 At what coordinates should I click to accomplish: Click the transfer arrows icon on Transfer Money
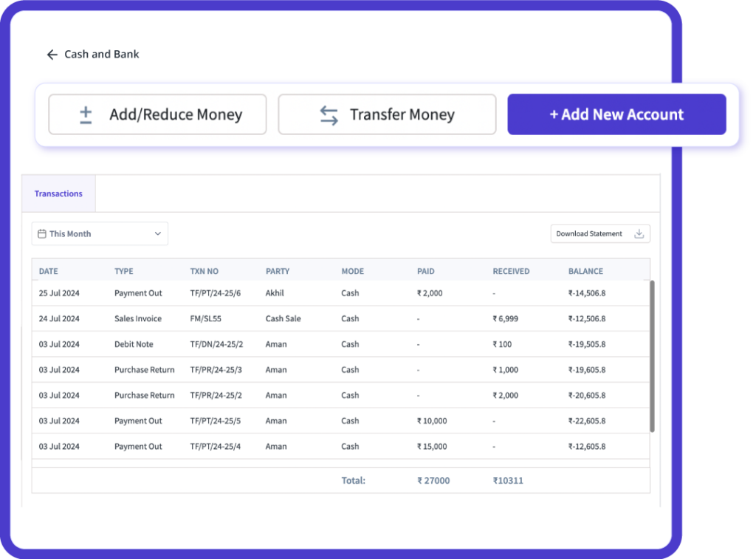point(330,114)
